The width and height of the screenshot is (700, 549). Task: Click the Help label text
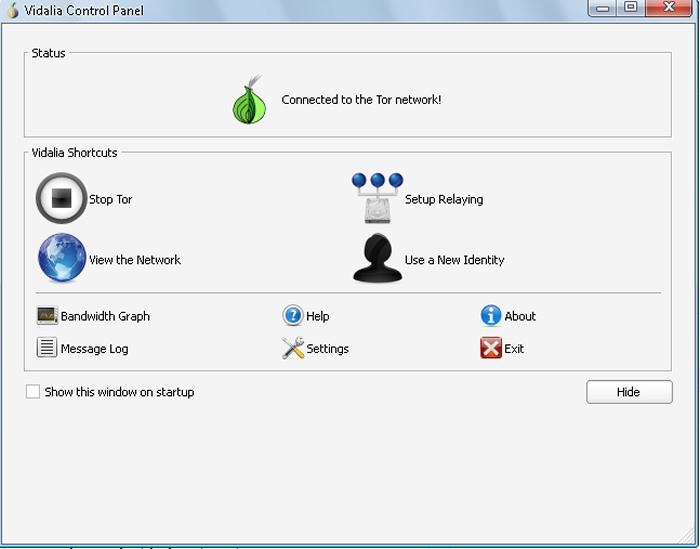coord(318,316)
